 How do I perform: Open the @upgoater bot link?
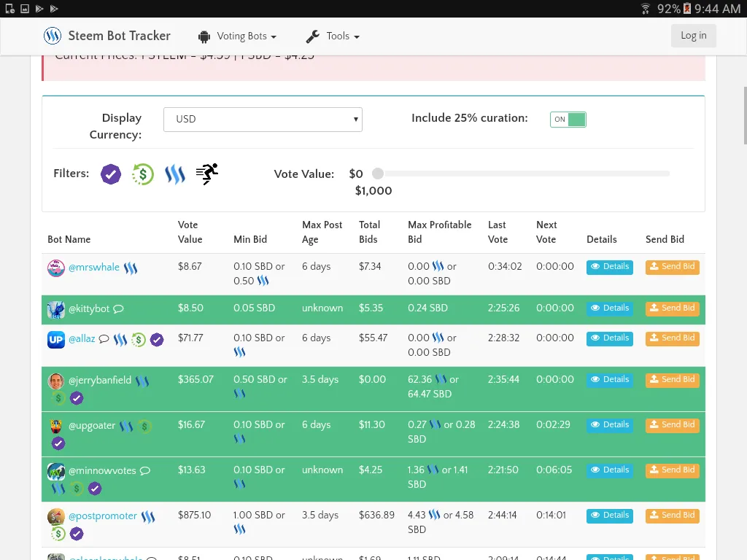92,426
